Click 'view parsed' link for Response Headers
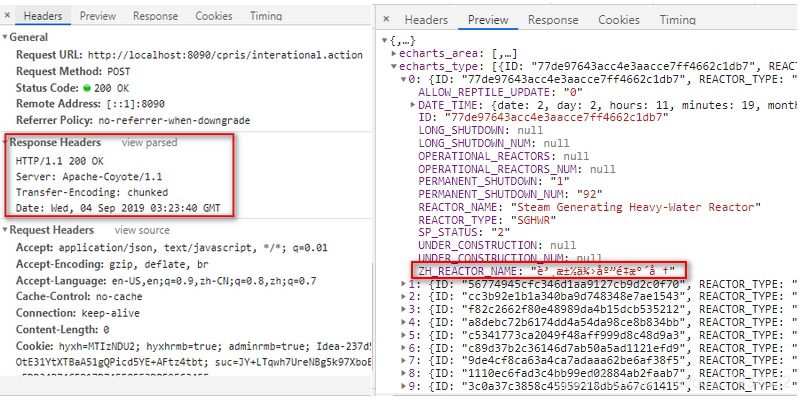This screenshot has width=800, height=400. pos(149,142)
